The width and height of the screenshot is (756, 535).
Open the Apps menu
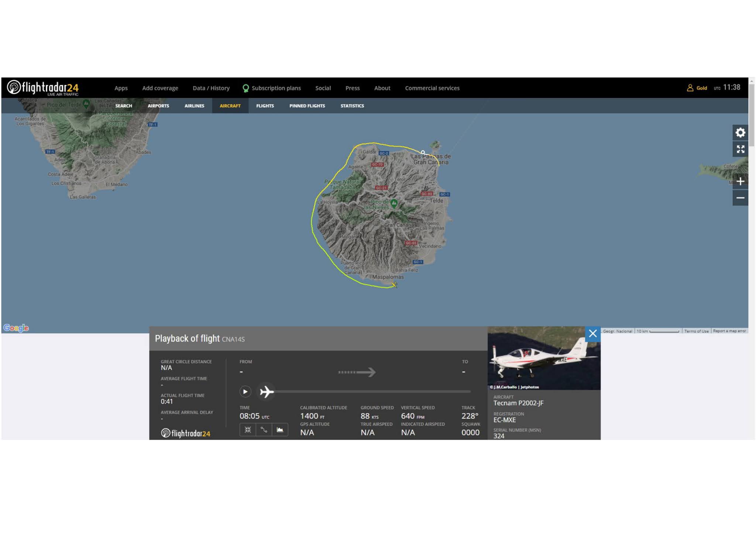[121, 88]
